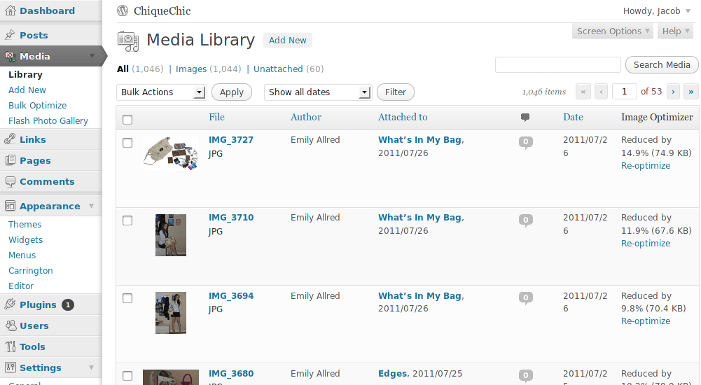Check the box for IMG_3727 row
The height and width of the screenshot is (385, 701).
click(127, 143)
